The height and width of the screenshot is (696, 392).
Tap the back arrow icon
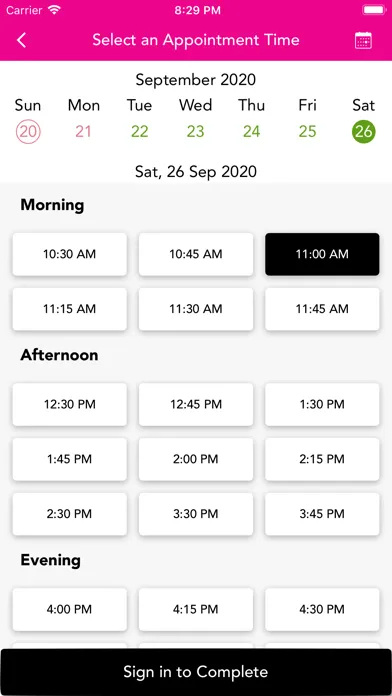click(21, 40)
